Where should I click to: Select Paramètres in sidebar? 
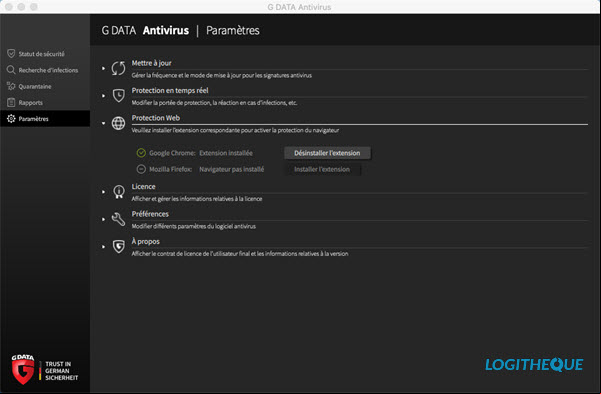click(x=45, y=118)
